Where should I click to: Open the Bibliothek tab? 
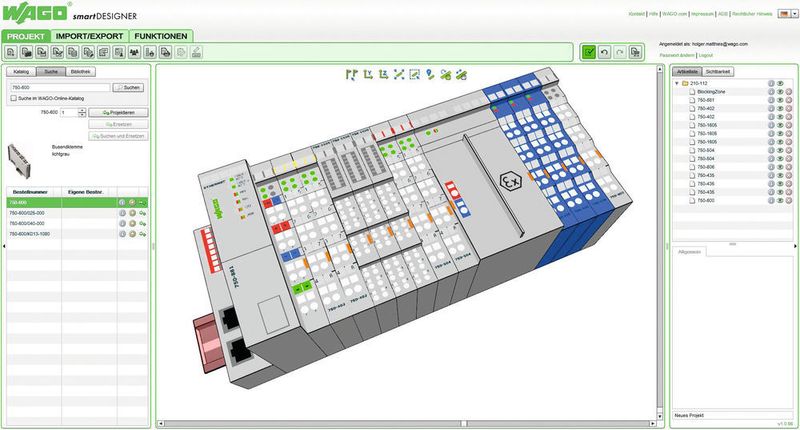pyautogui.click(x=81, y=72)
